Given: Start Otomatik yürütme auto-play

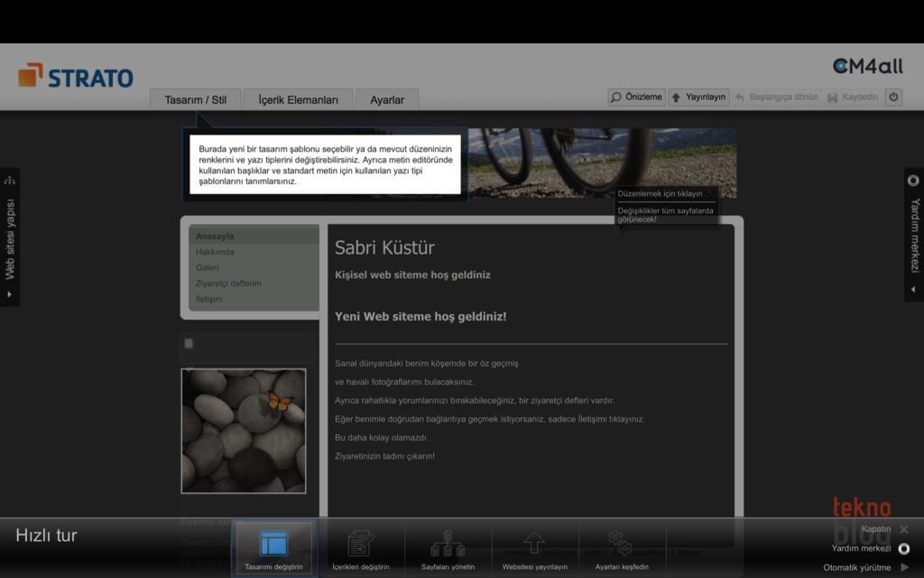Looking at the screenshot, I should click(x=904, y=567).
